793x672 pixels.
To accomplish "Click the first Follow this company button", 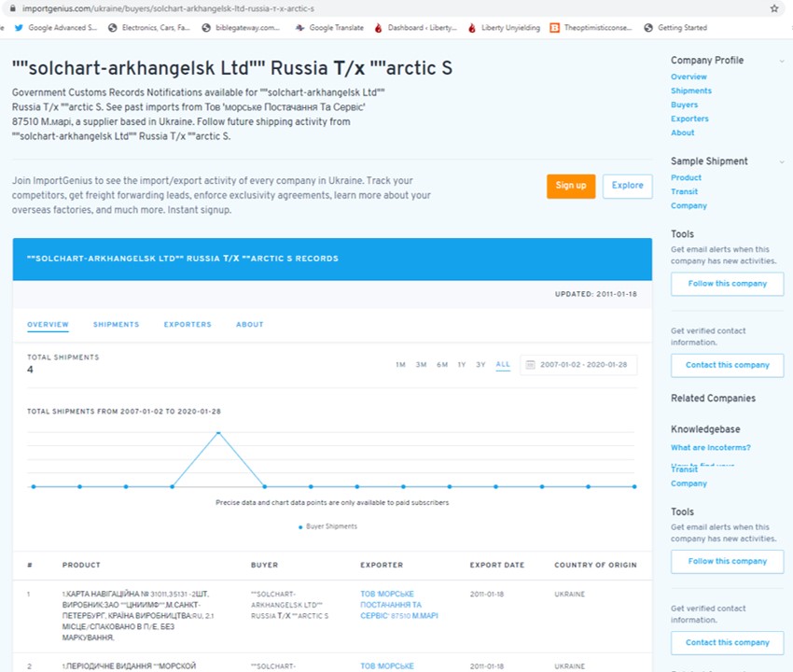I will coord(728,284).
